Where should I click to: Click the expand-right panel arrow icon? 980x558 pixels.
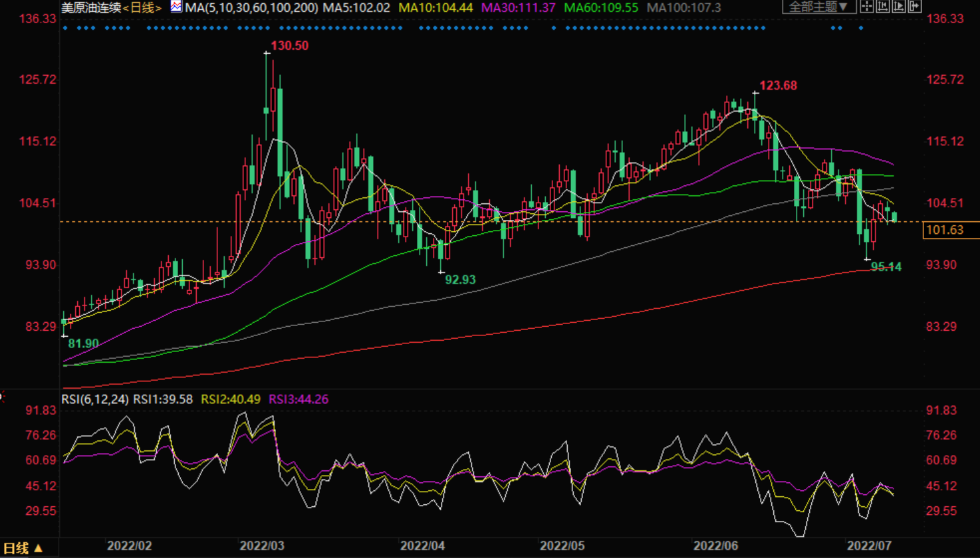click(915, 7)
